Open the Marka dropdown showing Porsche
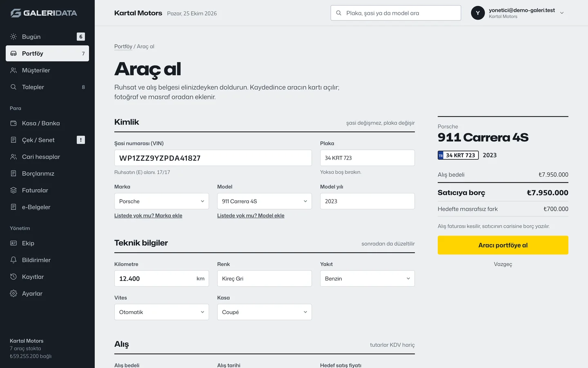The image size is (588, 368). [x=162, y=201]
